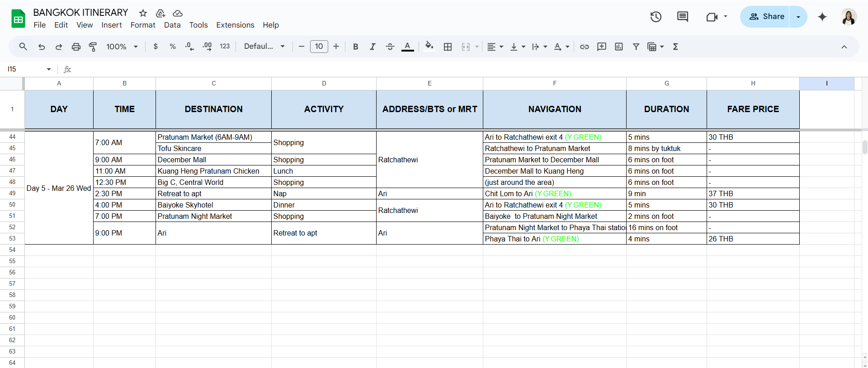
Task: Open the table views dropdown
Action: tap(656, 47)
